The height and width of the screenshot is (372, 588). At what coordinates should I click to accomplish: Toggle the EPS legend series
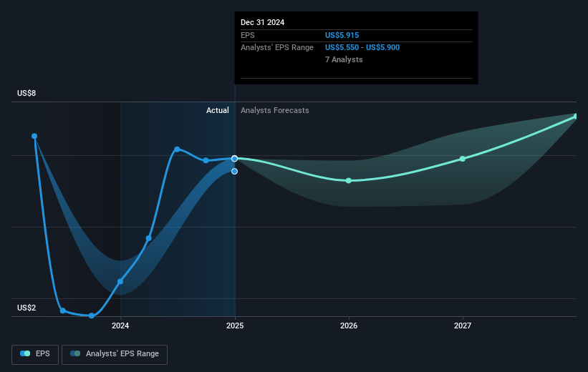35,354
